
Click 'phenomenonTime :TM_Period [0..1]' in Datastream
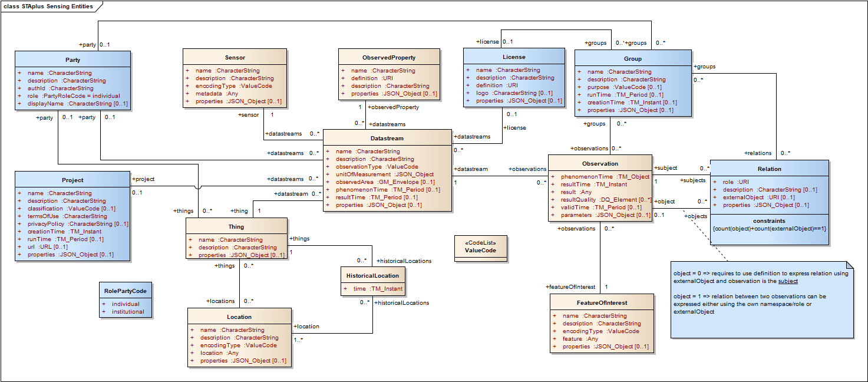[x=388, y=190]
